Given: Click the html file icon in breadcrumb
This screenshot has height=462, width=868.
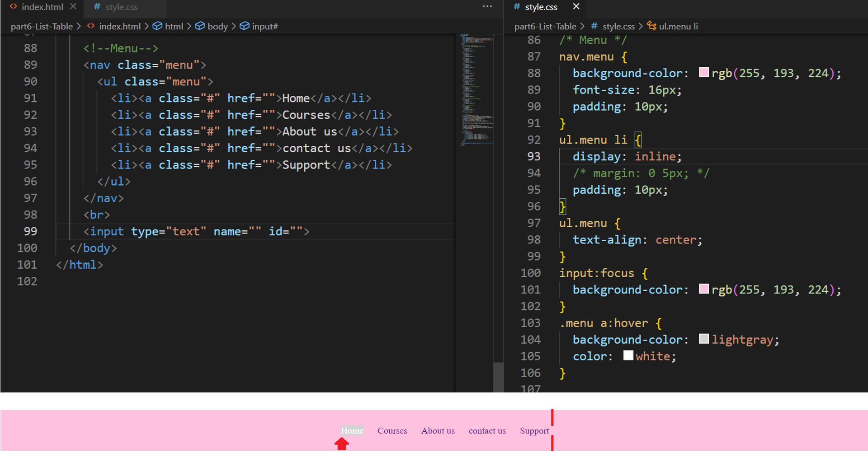Looking at the screenshot, I should coord(91,26).
